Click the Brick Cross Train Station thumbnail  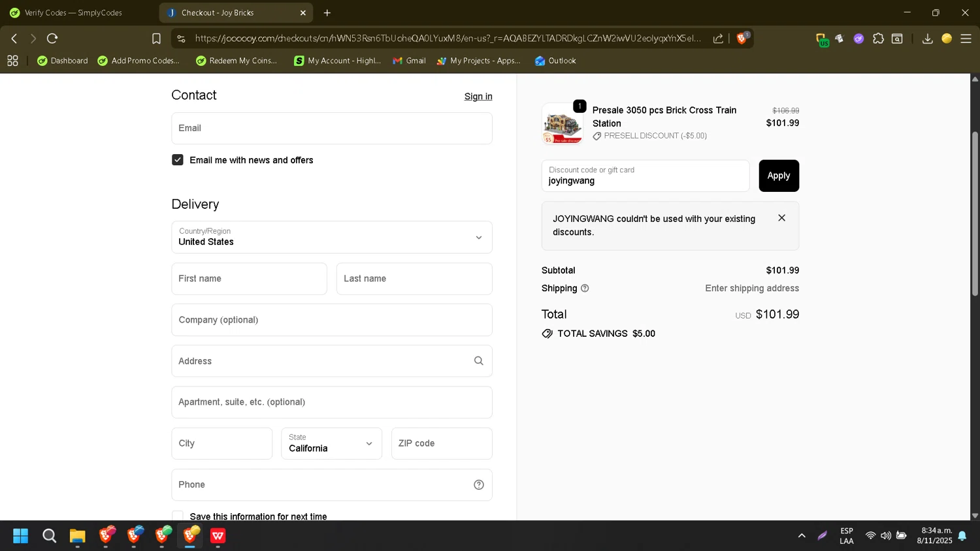point(563,123)
